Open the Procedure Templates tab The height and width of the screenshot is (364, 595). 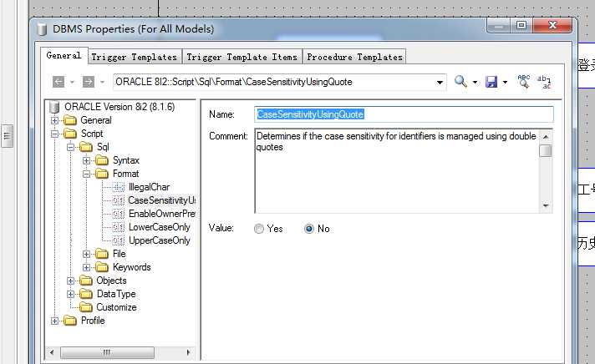click(x=354, y=57)
